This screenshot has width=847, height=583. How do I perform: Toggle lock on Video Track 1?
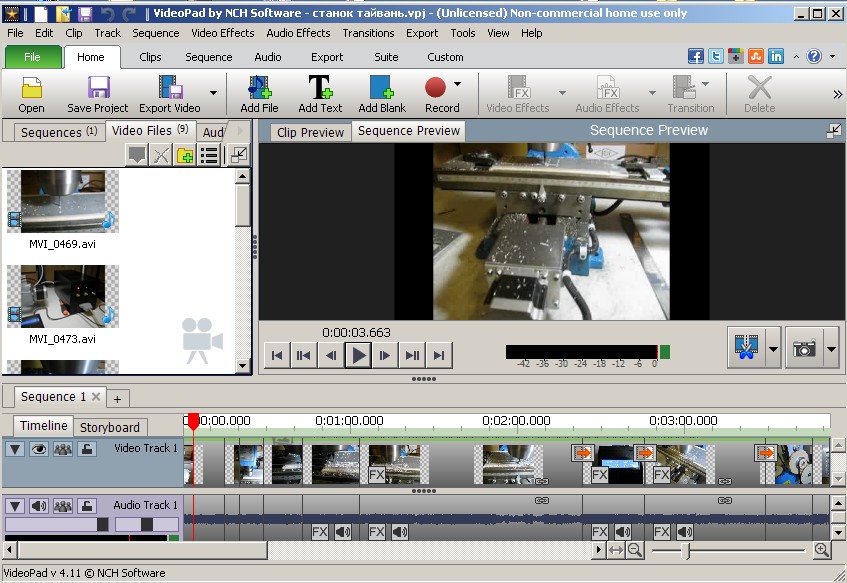(x=86, y=449)
